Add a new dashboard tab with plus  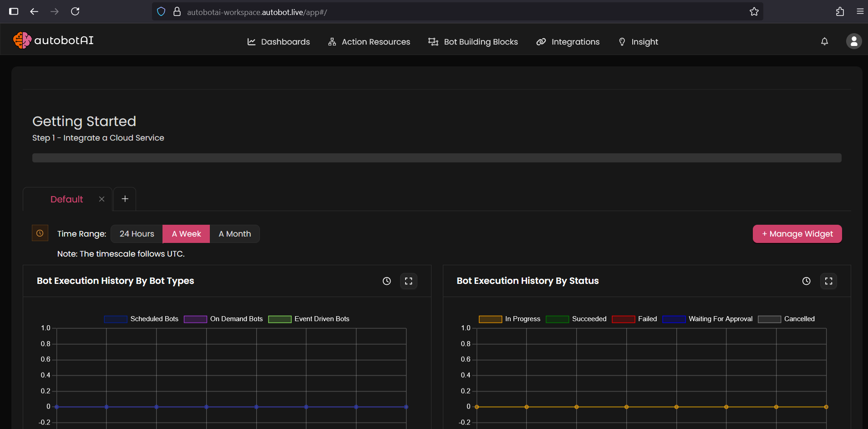coord(125,199)
